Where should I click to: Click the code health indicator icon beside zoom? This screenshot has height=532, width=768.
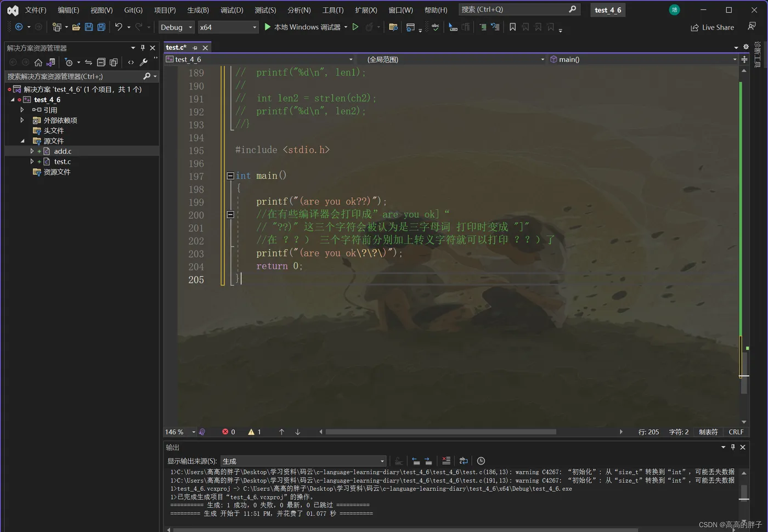(202, 432)
